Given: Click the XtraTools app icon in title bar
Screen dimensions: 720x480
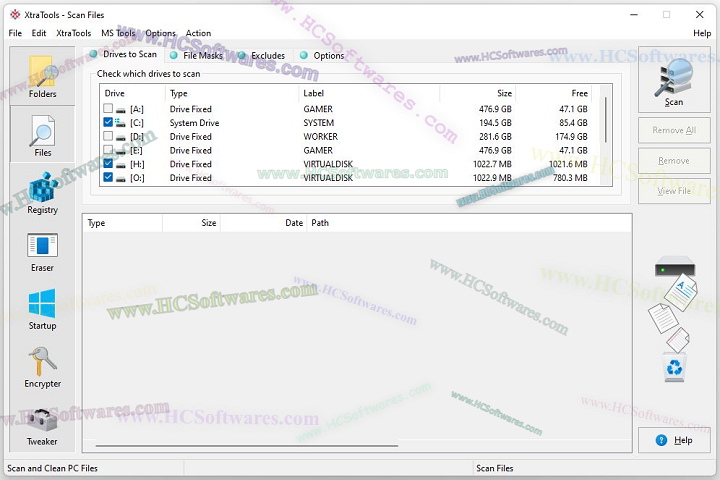Looking at the screenshot, I should (15, 15).
